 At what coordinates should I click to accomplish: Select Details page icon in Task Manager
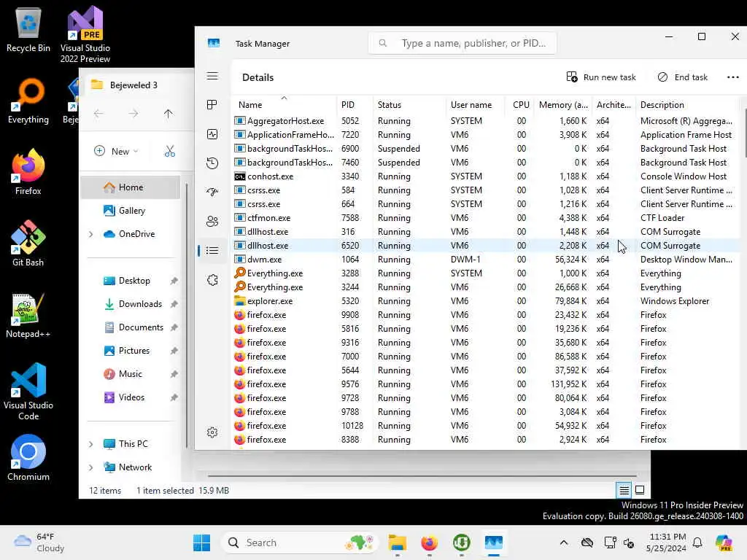tap(212, 251)
